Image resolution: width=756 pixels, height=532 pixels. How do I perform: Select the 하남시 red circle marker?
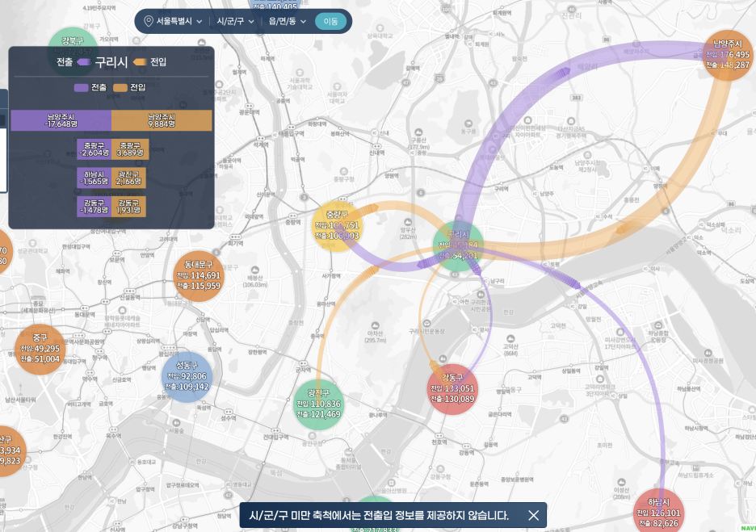coord(658,510)
